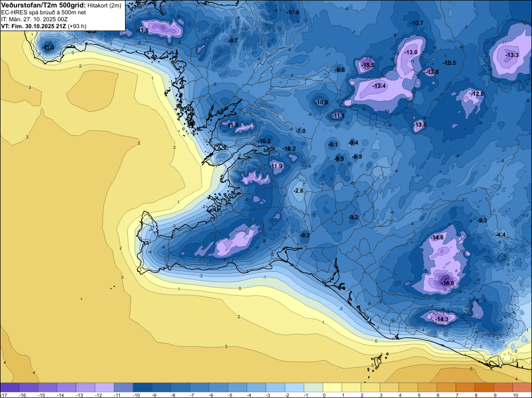532x398 pixels.
Task: Click the -16.8 temperature label
Action: tap(447, 283)
